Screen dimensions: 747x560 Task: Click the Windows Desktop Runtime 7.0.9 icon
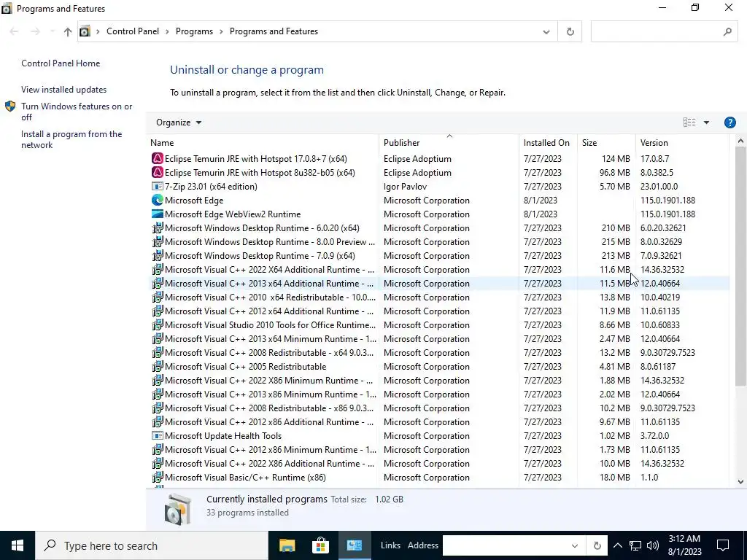[x=158, y=255]
